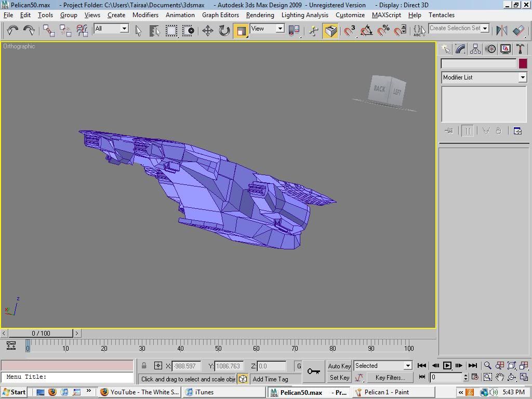Click the object color swatch
532x399 pixels.
[x=523, y=63]
